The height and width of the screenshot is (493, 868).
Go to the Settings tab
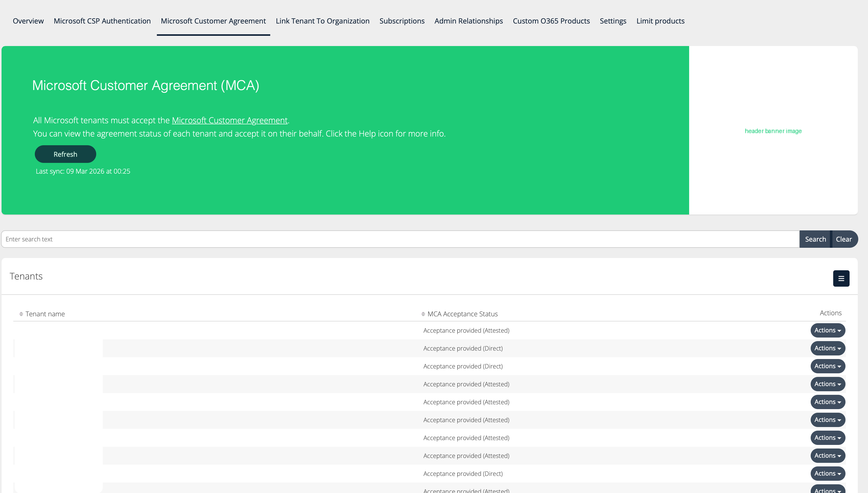point(613,21)
